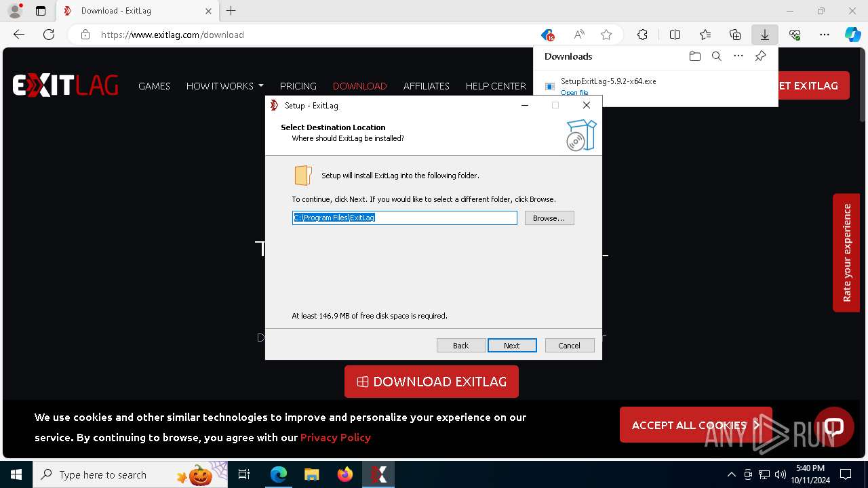Click the shopping tracker icon in address bar

(548, 35)
